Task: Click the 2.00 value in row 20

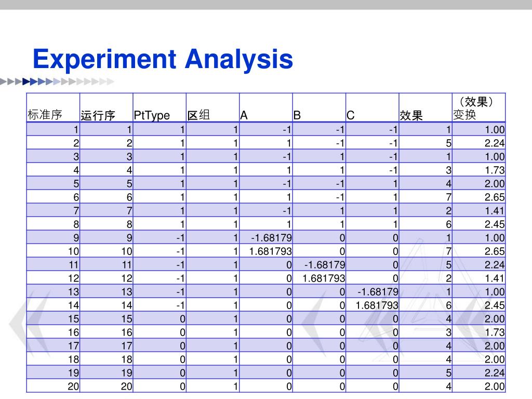Action: (x=495, y=387)
